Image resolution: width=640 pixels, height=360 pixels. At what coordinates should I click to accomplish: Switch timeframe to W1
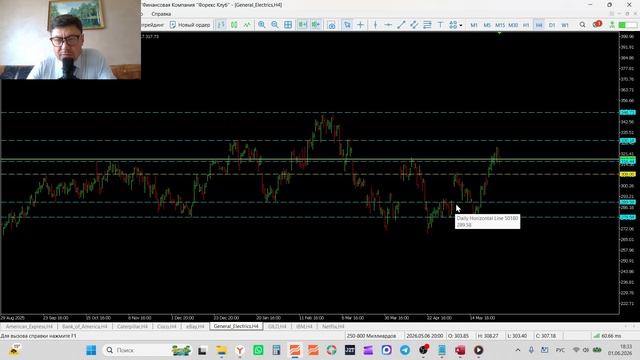[565, 25]
